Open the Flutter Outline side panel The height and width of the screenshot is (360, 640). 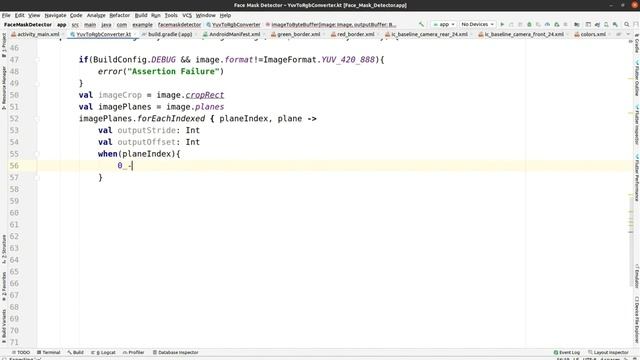pos(636,79)
